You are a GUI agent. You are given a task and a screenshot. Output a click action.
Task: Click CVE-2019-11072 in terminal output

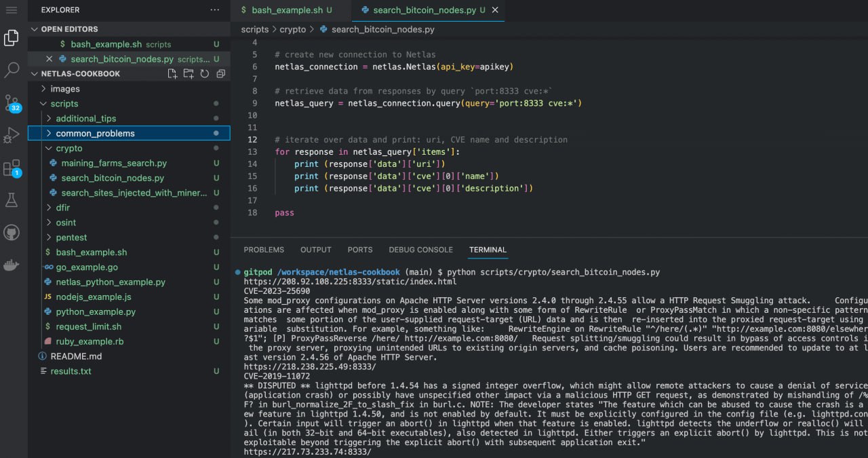(277, 377)
